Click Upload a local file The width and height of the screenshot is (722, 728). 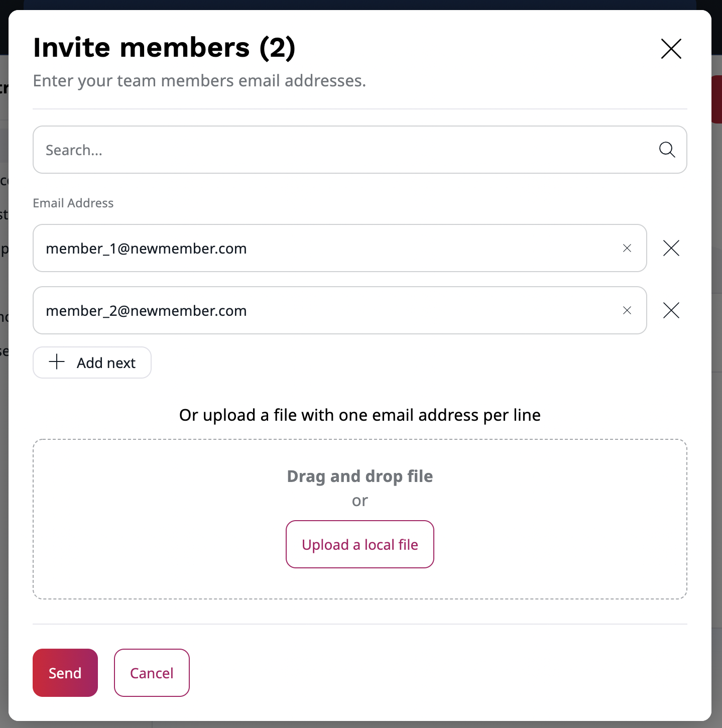point(359,544)
